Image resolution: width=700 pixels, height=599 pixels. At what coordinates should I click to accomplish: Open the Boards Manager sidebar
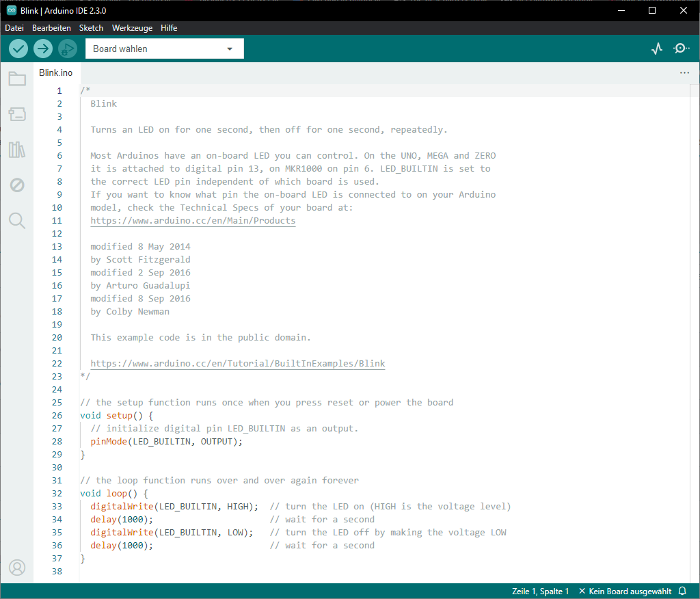pyautogui.click(x=17, y=114)
